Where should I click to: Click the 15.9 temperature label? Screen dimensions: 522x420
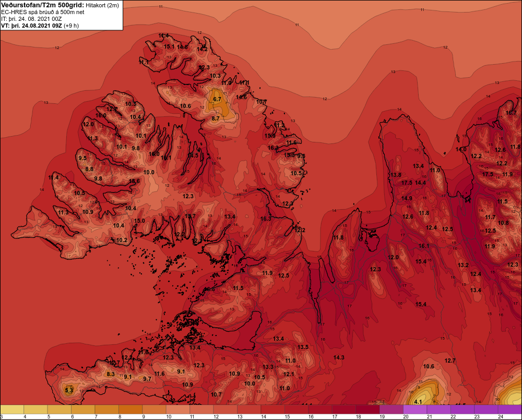point(270,136)
